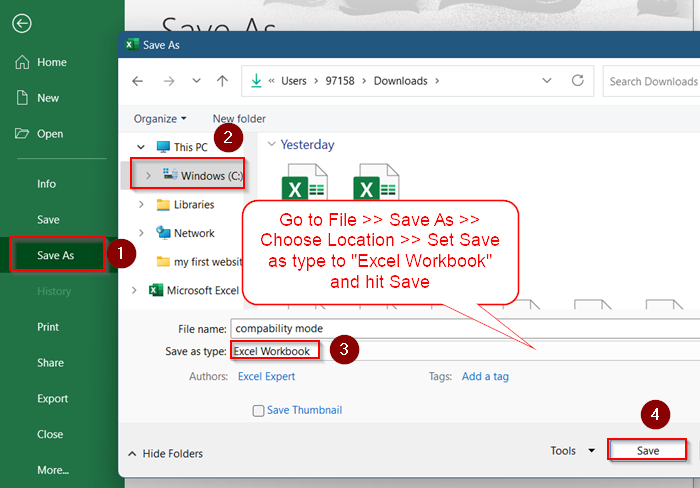This screenshot has width=700, height=488.
Task: Click the File name input field
Action: pos(465,329)
